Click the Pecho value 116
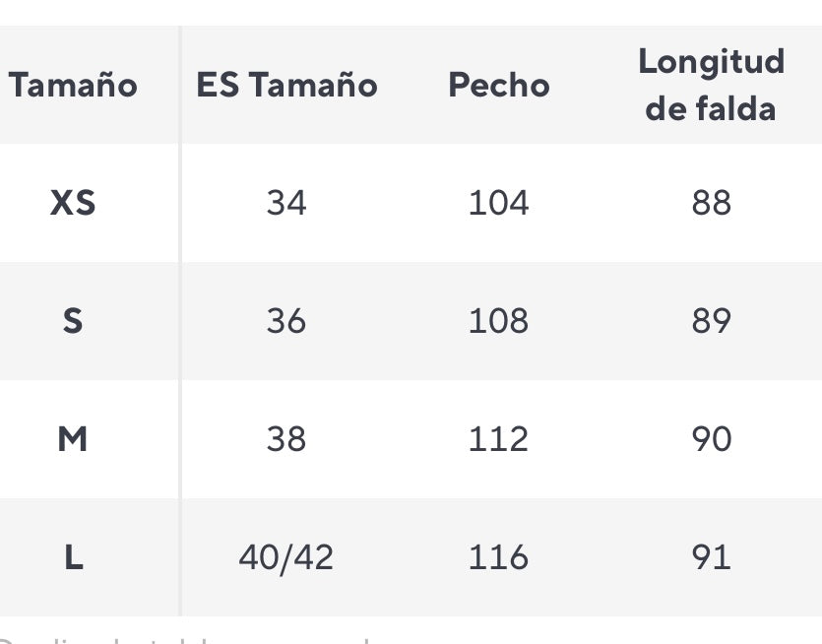This screenshot has height=644, width=822. click(498, 557)
